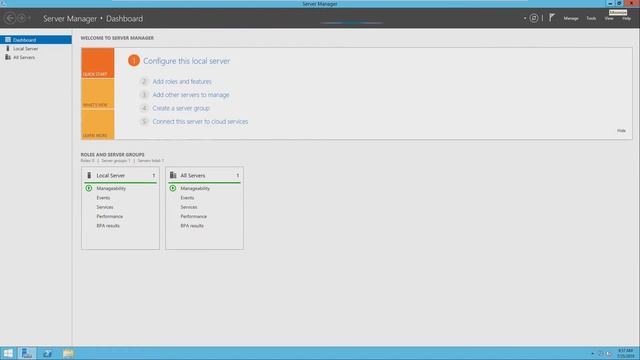Click BPA results in All Servers tile
Viewport: 640px width, 360px height.
[x=192, y=226]
